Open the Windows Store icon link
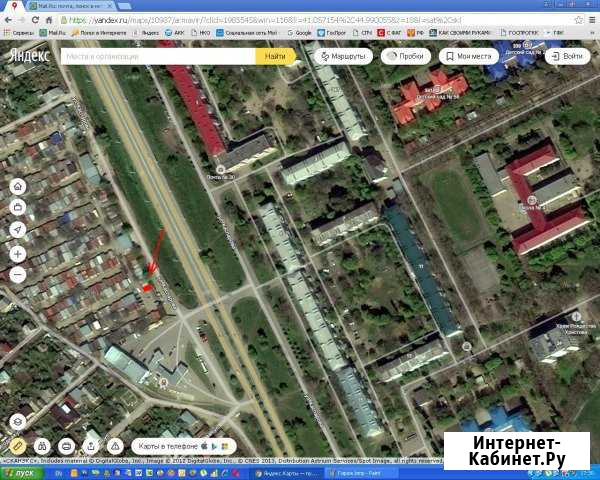 [x=225, y=446]
